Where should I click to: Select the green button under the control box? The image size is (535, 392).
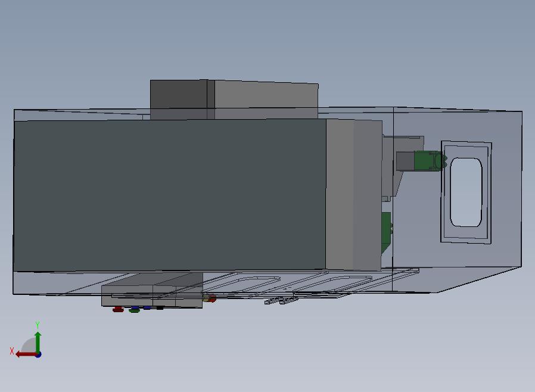click(x=133, y=310)
